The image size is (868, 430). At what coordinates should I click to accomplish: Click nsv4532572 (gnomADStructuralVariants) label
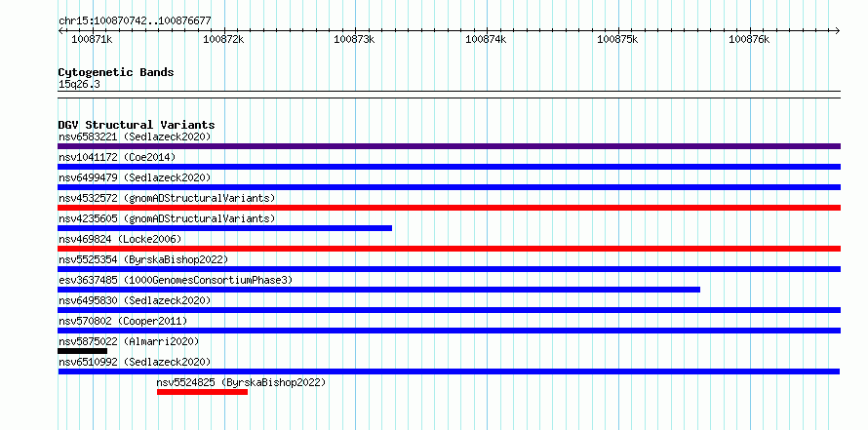(x=167, y=198)
